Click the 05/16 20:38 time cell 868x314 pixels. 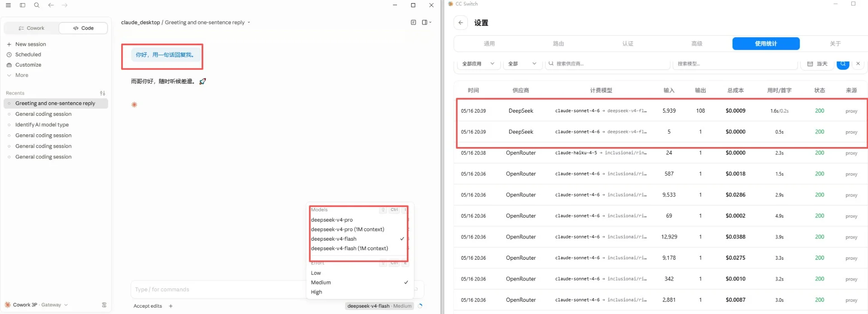click(x=473, y=153)
